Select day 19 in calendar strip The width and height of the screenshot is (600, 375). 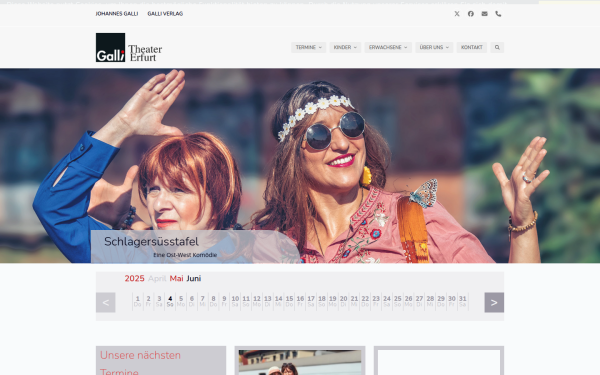(x=333, y=301)
